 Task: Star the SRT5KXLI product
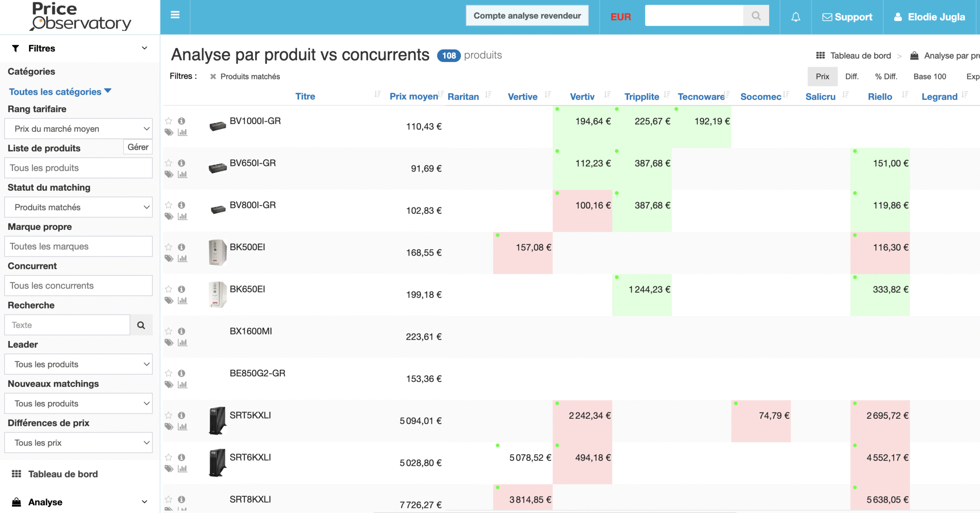168,415
